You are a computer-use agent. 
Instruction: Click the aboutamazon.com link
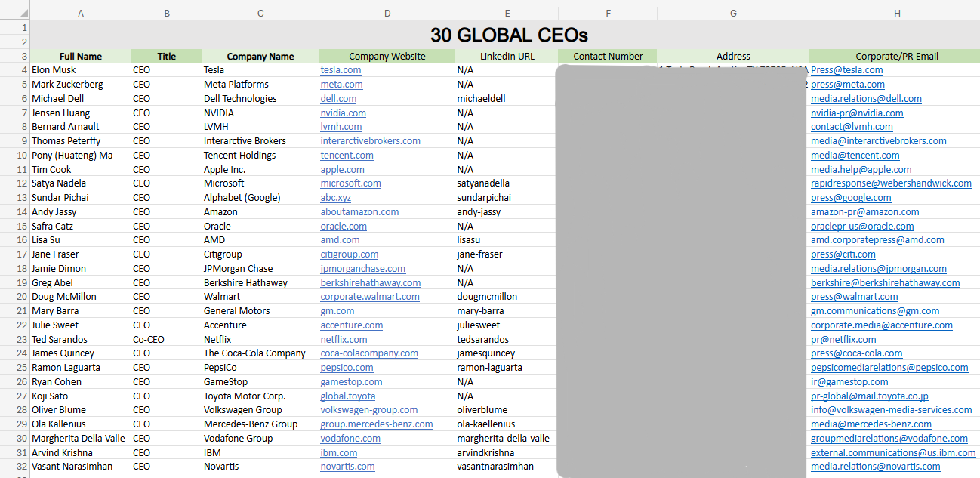pos(359,211)
